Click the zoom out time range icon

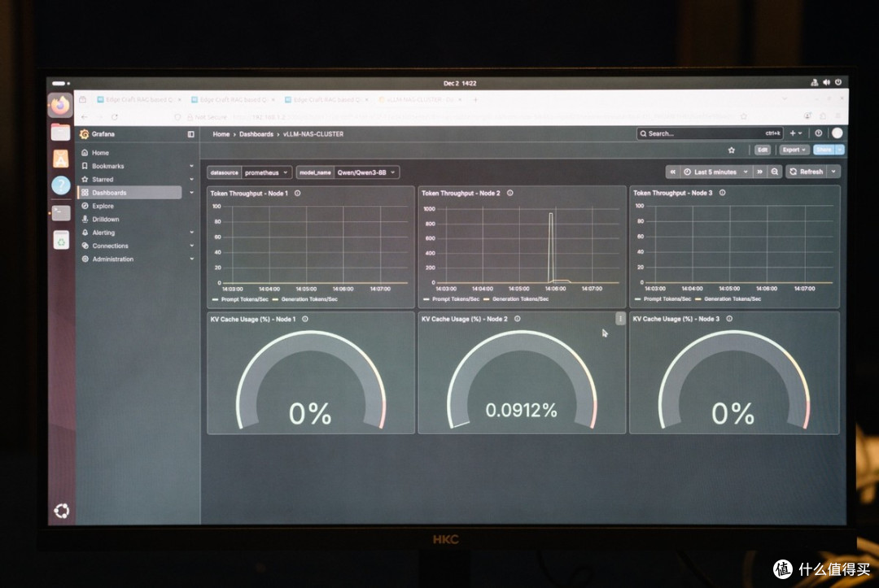tap(775, 172)
